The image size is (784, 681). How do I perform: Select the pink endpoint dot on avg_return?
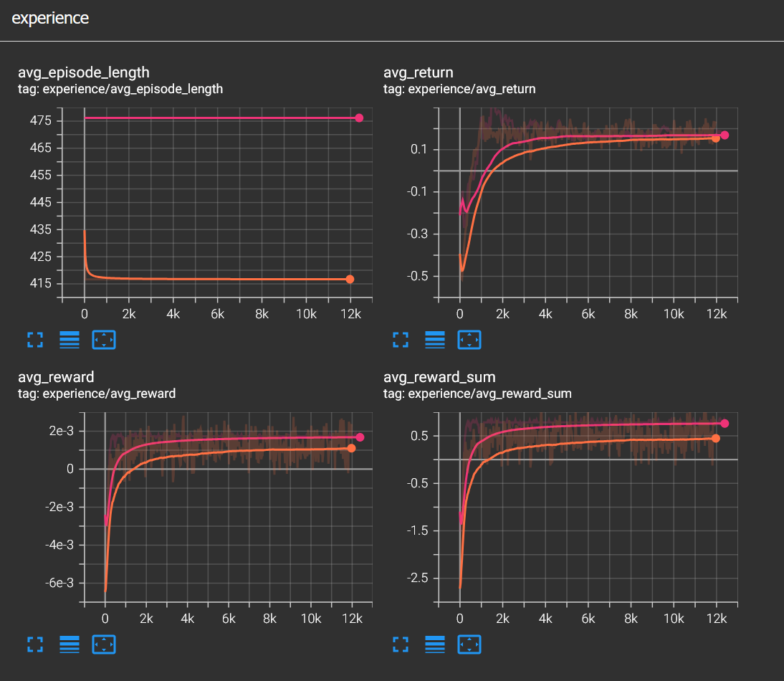(x=724, y=134)
